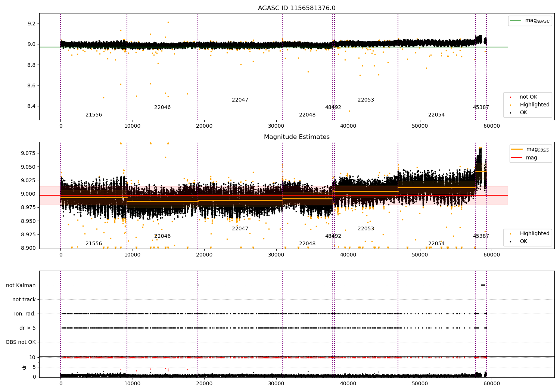Click x-axis tick 40000 in Magnitude Estimates plot
Viewport: 560px width, 392px height.
pyautogui.click(x=348, y=255)
